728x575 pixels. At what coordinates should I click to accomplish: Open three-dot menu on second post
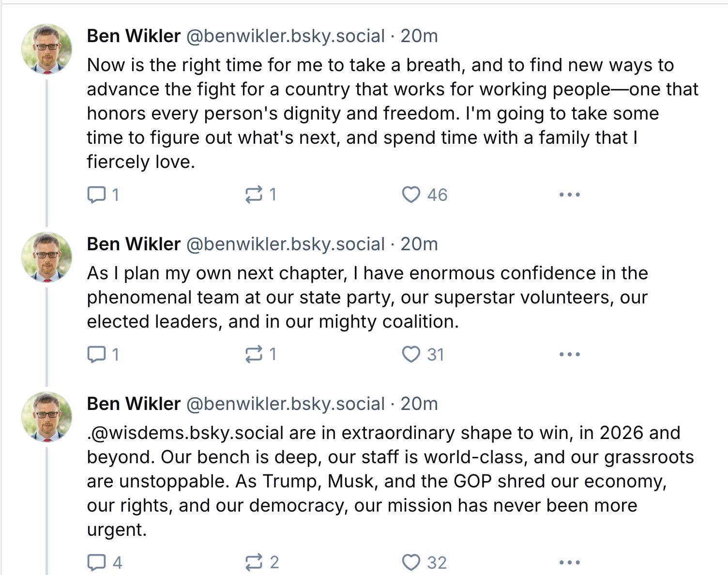pyautogui.click(x=569, y=354)
